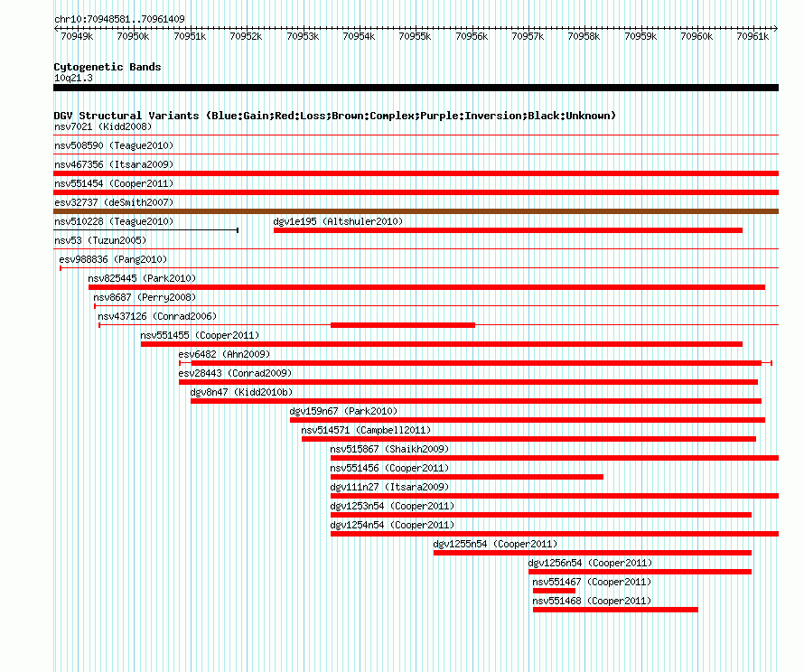The image size is (804, 672).
Task: Open variant nsv551454 (Cooper2011)
Action: coord(114,183)
